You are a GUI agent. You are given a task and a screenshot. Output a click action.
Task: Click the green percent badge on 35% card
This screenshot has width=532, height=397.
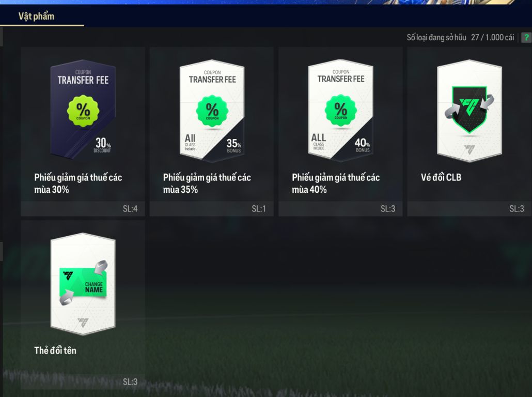(212, 111)
